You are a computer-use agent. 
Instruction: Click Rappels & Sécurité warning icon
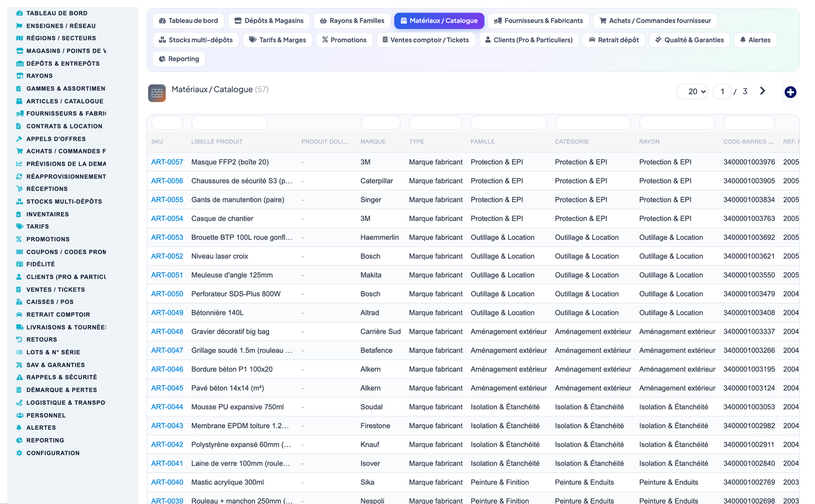coord(19,377)
